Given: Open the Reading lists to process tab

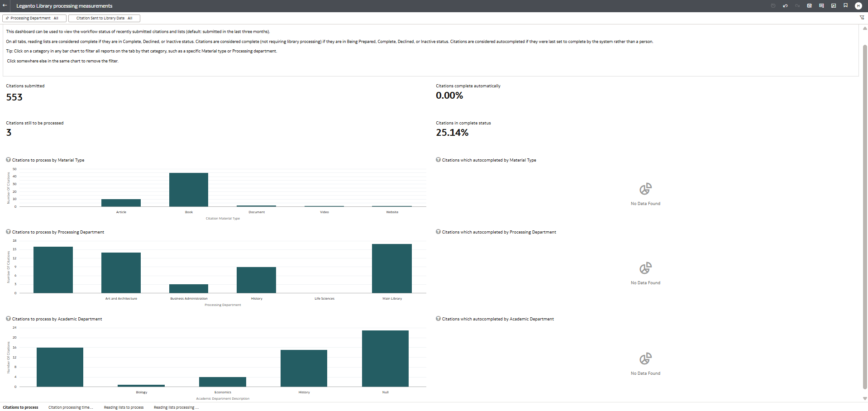Looking at the screenshot, I should [x=123, y=407].
